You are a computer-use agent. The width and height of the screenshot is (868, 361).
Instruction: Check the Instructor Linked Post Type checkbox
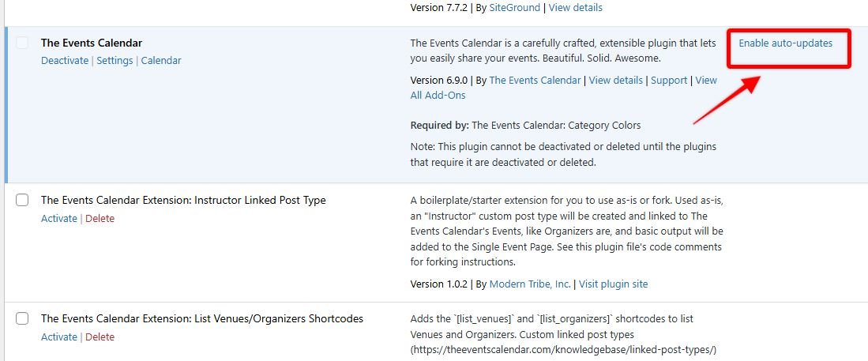(x=22, y=200)
